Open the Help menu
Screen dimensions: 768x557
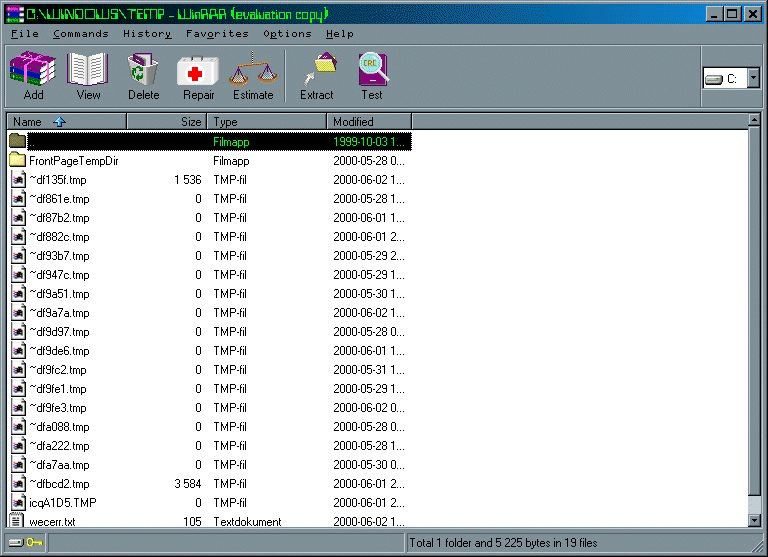click(x=339, y=34)
